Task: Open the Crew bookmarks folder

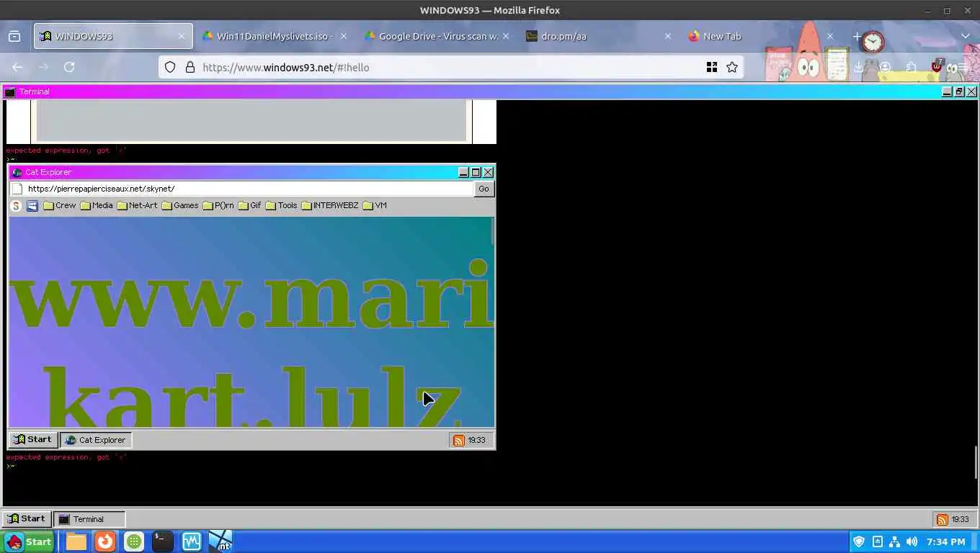Action: point(59,206)
